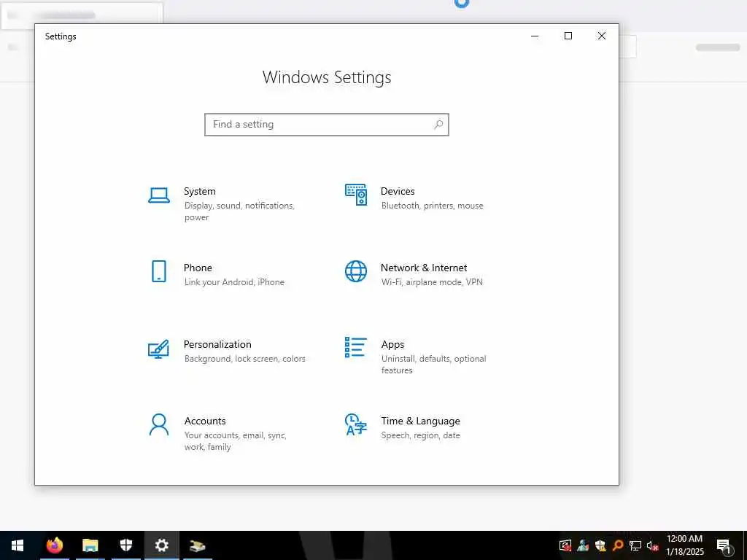747x560 pixels.
Task: Open the Devices keyboard and speaker icon
Action: 356,195
